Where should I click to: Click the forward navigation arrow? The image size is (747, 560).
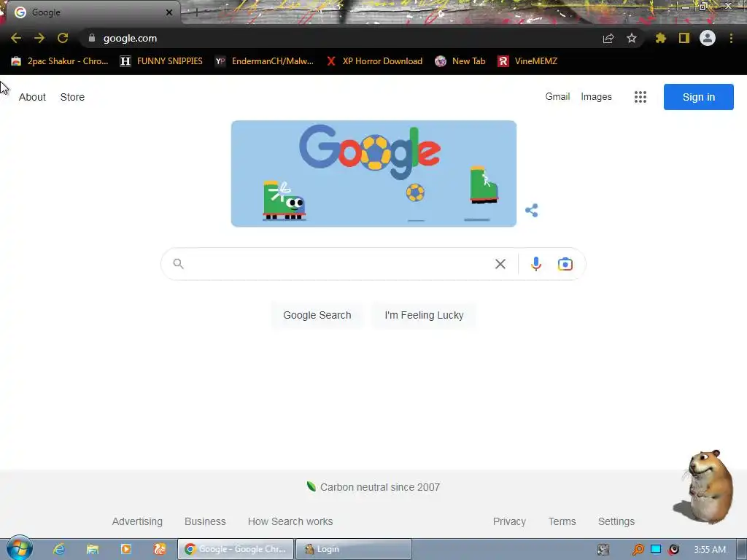click(39, 38)
